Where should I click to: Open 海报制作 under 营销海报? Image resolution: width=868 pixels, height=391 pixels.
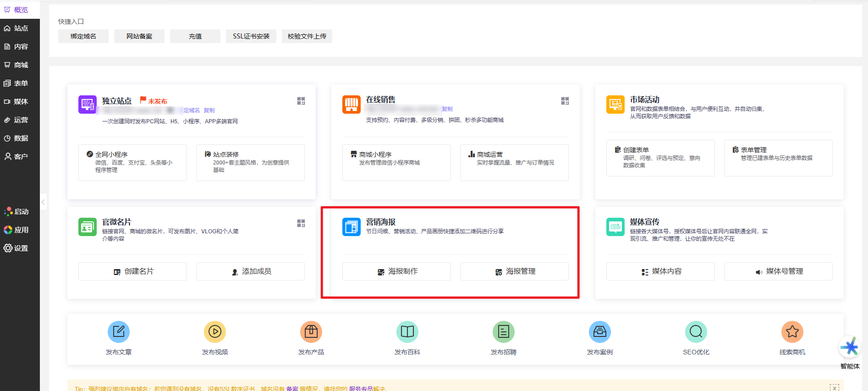pos(396,271)
